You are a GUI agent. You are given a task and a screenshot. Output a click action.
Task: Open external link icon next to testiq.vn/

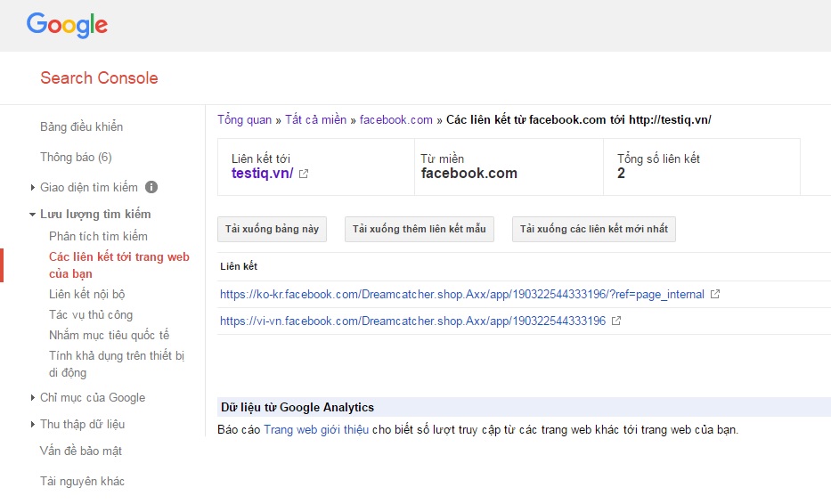[x=304, y=174]
